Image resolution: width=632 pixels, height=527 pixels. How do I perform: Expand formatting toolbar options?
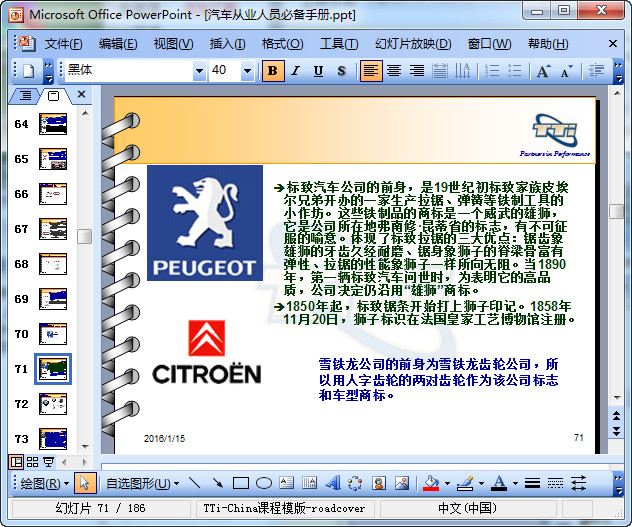tap(618, 72)
